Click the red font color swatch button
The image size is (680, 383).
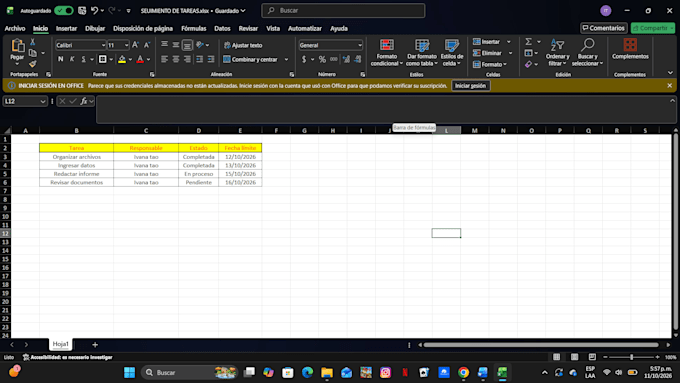[x=140, y=59]
